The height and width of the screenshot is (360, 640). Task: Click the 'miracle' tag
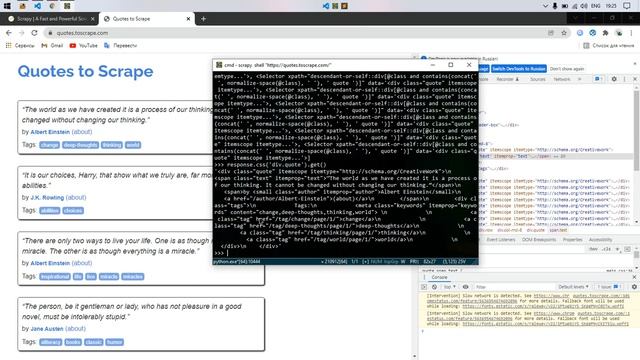109,277
